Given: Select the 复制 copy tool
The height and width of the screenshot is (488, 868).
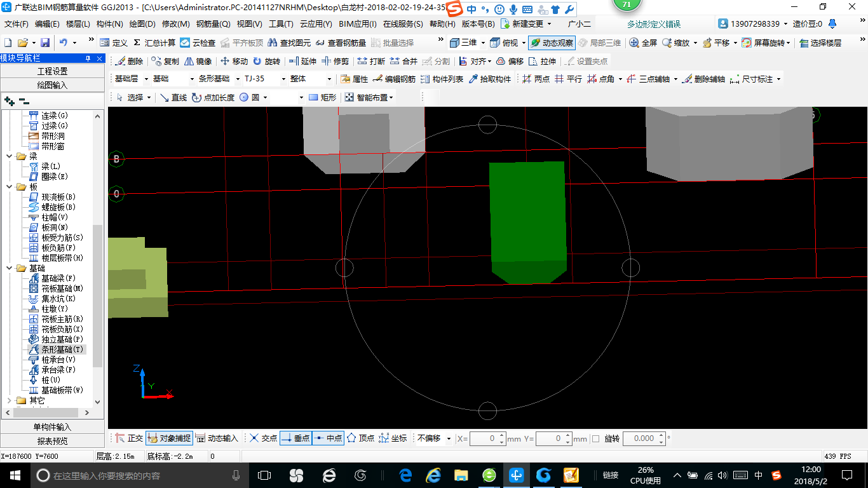Looking at the screenshot, I should tap(166, 61).
